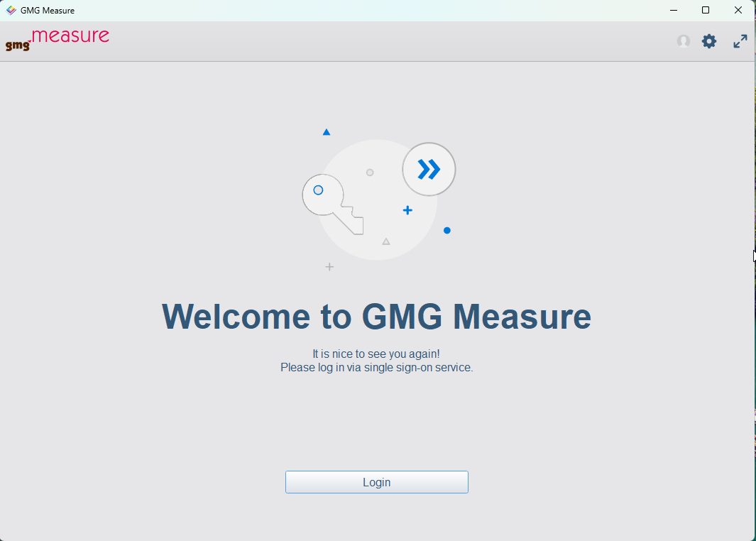Open application settings via the gear icon
Screen dimensions: 756x541
[708, 40]
